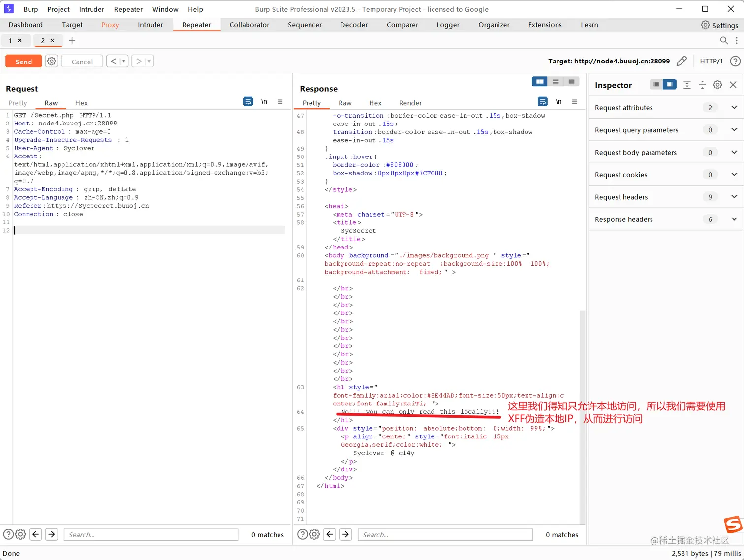Click the Sogou input method icon
The width and height of the screenshot is (744, 560).
[733, 525]
